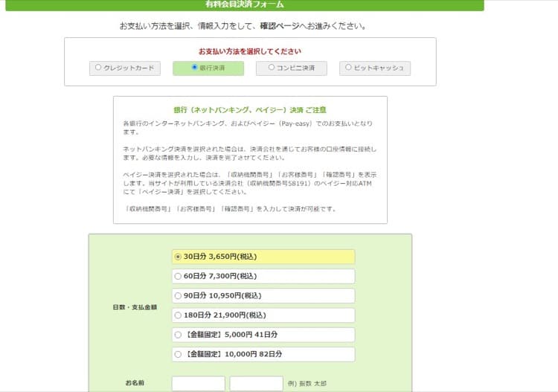Click the お支払い方法を選択してください heading
The height and width of the screenshot is (392, 558).
249,51
